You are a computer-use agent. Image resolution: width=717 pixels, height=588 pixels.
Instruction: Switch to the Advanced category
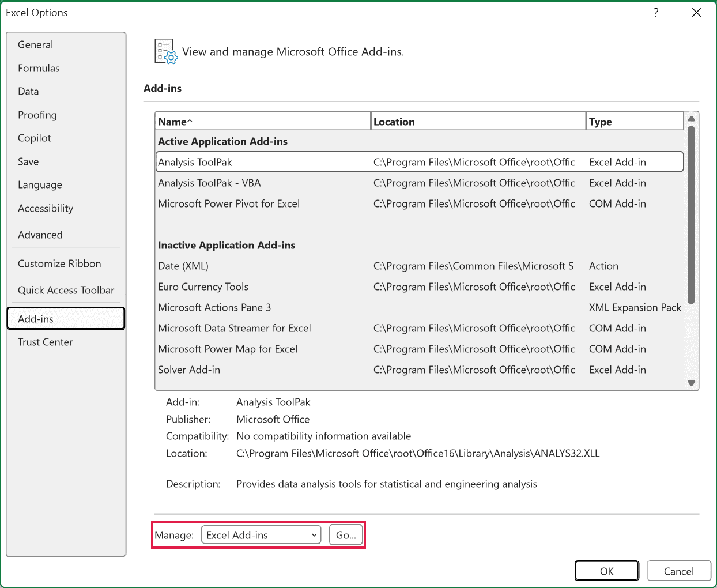66,235
